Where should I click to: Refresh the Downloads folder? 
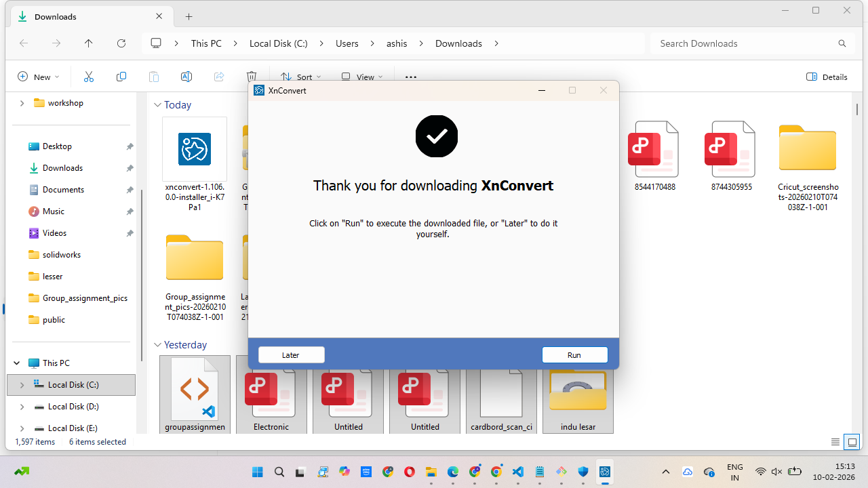tap(121, 43)
